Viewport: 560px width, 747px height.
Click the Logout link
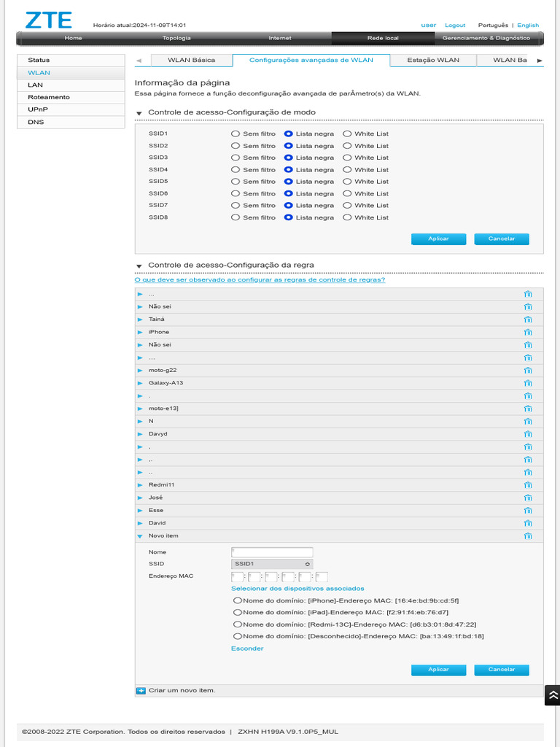(x=455, y=26)
